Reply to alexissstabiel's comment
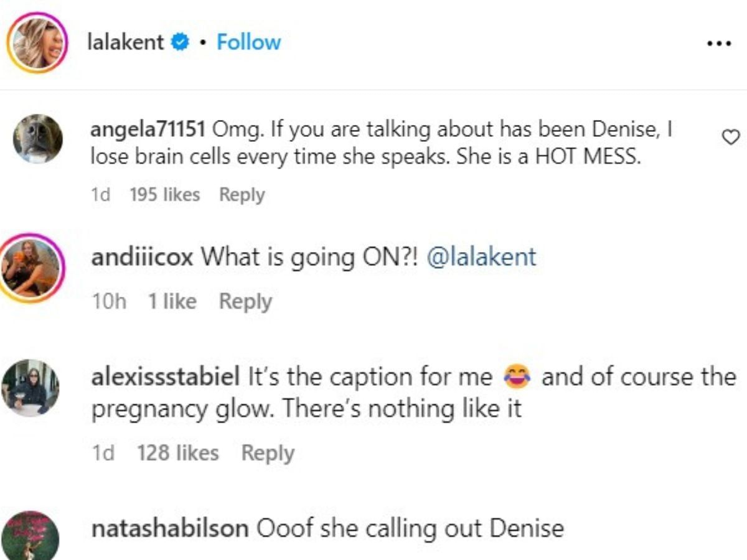747x560 pixels. [x=268, y=452]
